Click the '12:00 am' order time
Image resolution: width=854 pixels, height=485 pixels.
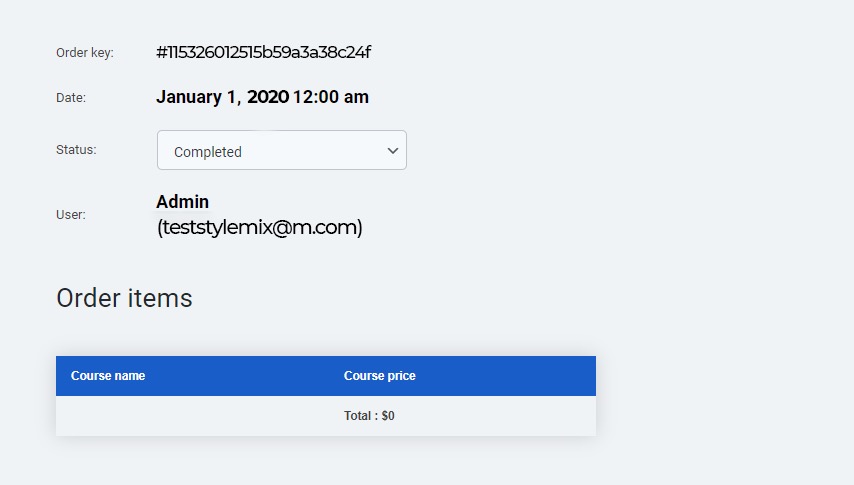pos(331,97)
